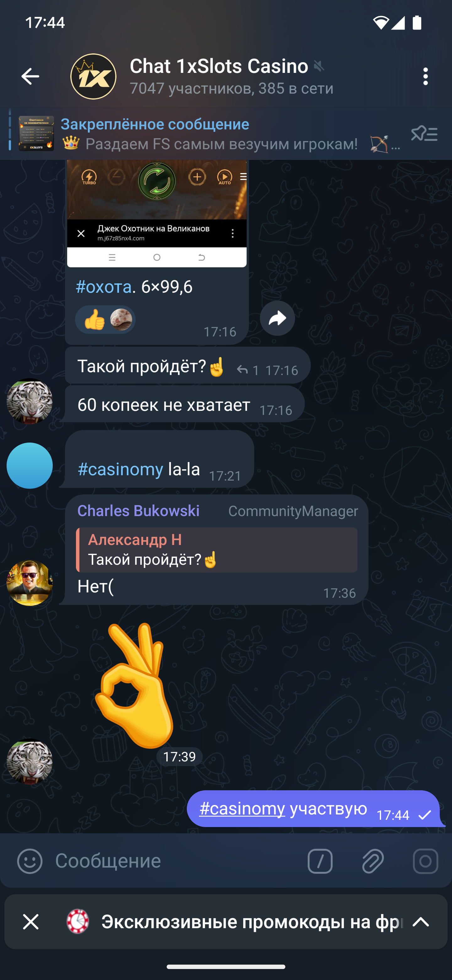Open the pinned messages list icon
This screenshot has height=980, width=452.
(424, 133)
